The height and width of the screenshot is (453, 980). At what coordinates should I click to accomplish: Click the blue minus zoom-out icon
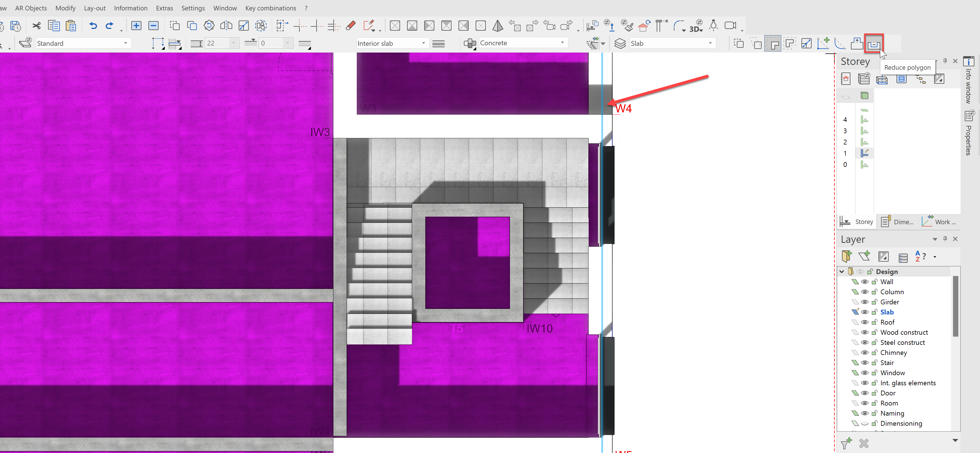coord(153,26)
